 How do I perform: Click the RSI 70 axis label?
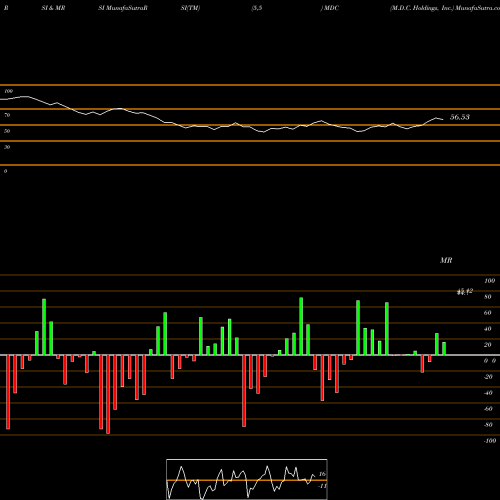pyautogui.click(x=7, y=115)
